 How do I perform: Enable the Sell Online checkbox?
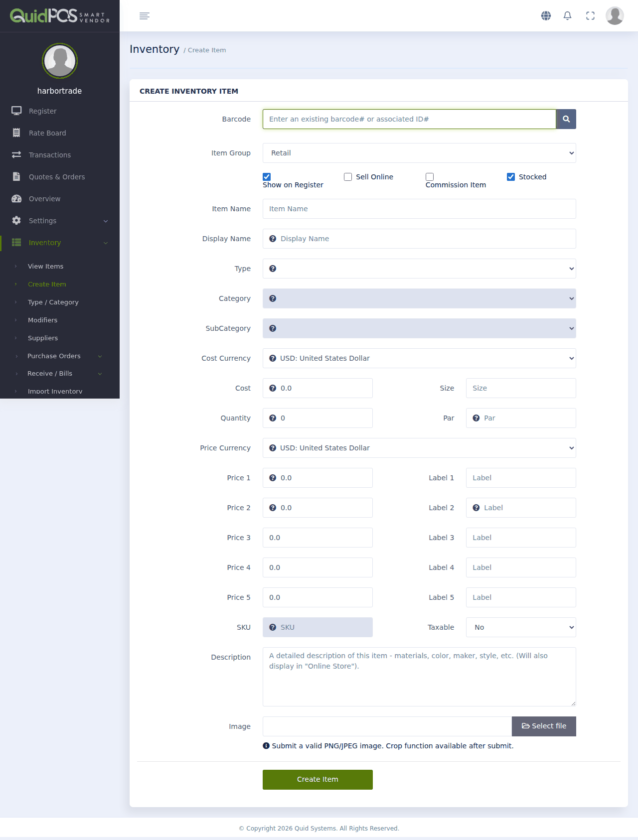(348, 177)
